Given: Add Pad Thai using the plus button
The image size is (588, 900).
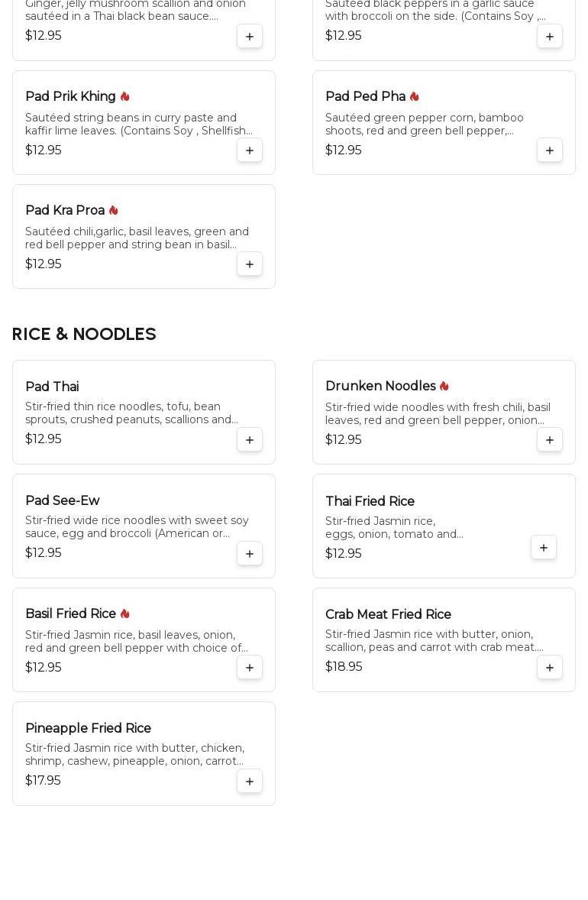Looking at the screenshot, I should coord(250,439).
